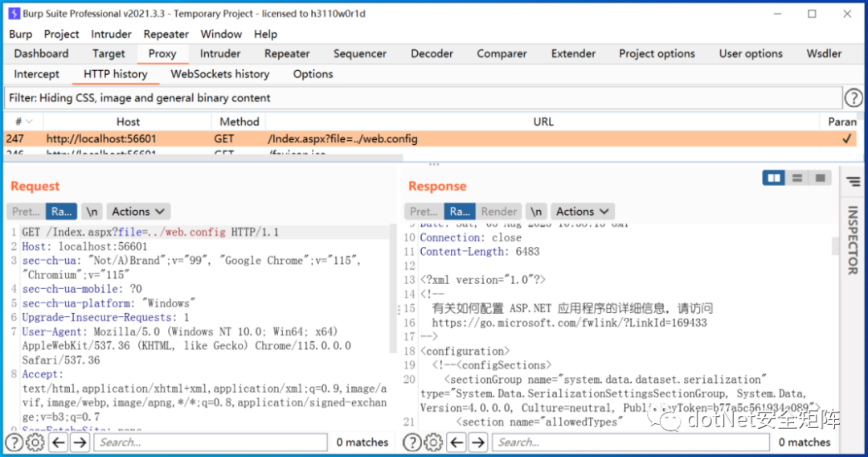Open the Project menu
The width and height of the screenshot is (868, 457).
[61, 35]
